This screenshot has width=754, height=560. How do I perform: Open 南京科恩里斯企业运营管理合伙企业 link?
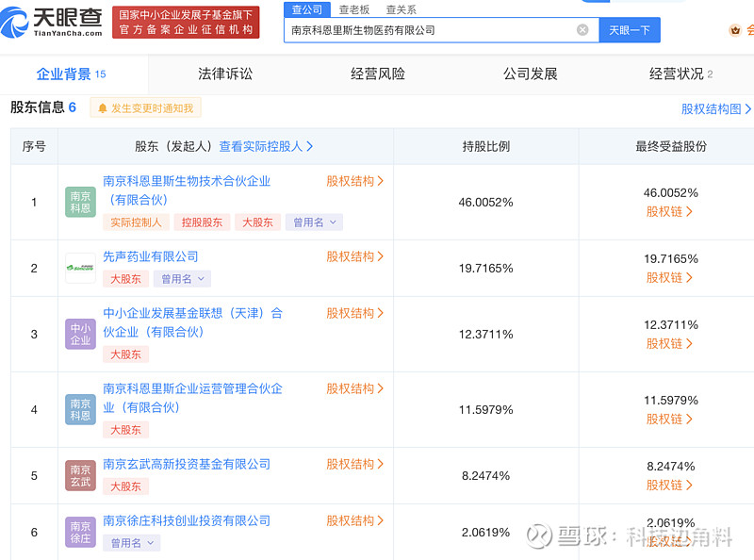[x=193, y=398]
